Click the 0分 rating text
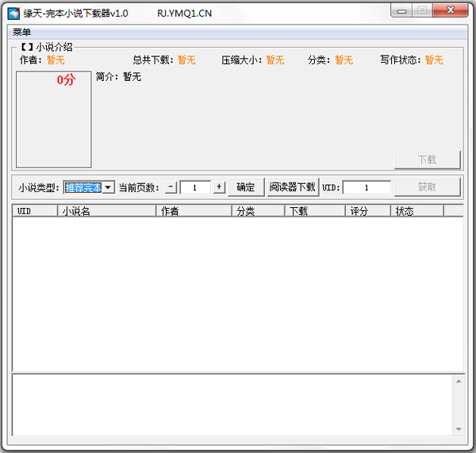 pos(66,79)
